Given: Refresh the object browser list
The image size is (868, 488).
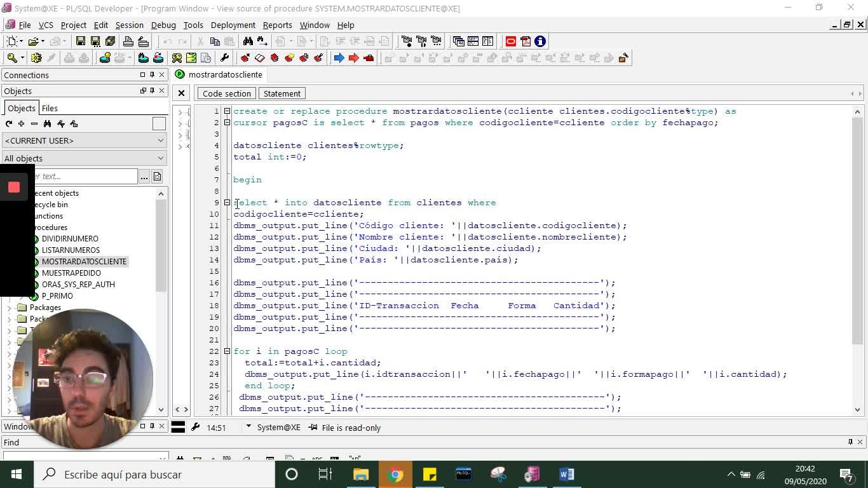Looking at the screenshot, I should pyautogui.click(x=9, y=124).
